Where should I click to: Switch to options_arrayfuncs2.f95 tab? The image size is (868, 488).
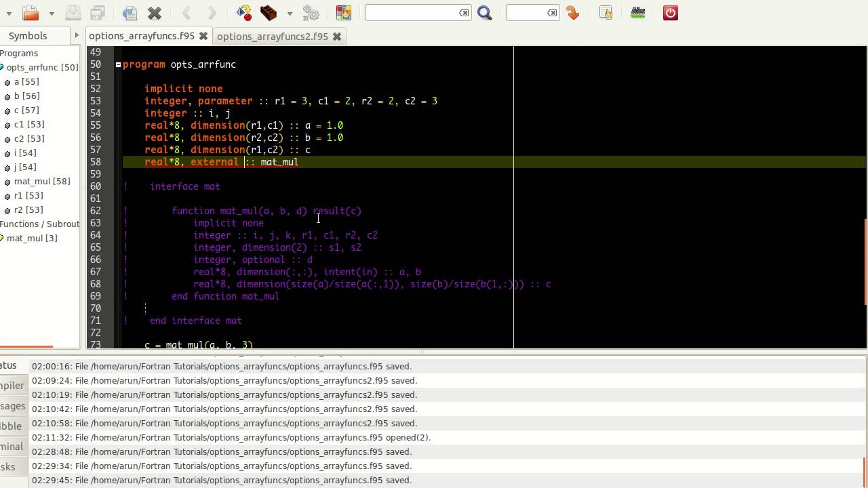click(x=273, y=37)
